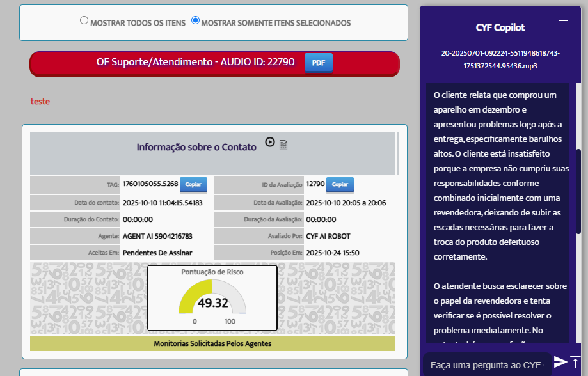Click the 'Pendentes De Assinar' status value

[x=157, y=253]
